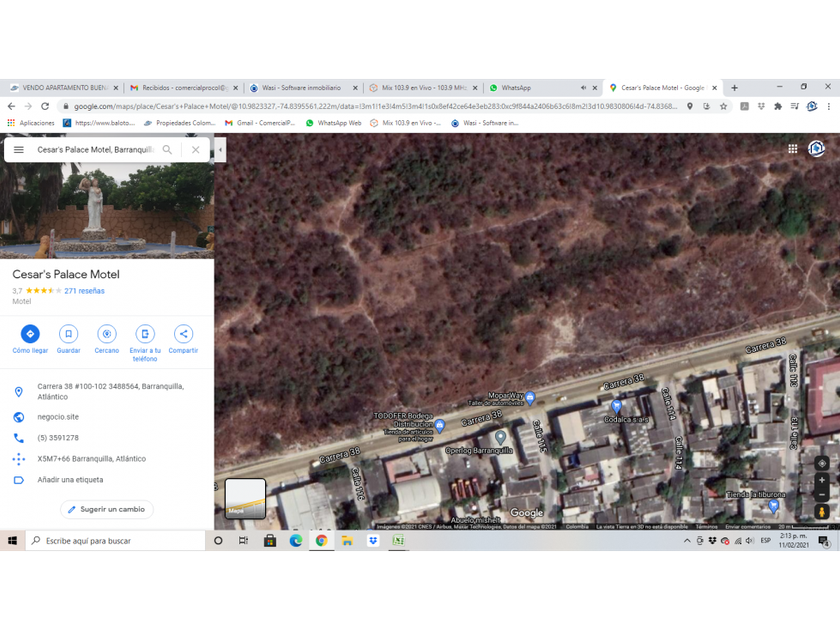The image size is (840, 630).
Task: Select the Street View pegman
Action: [822, 512]
